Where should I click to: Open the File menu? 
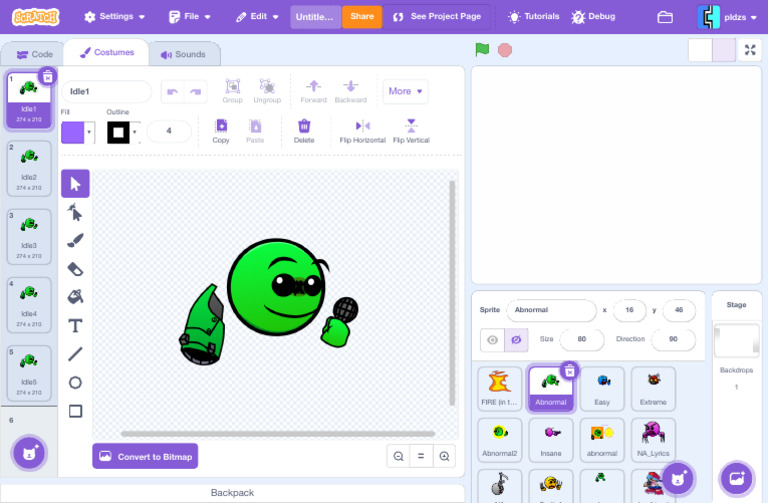(x=190, y=17)
